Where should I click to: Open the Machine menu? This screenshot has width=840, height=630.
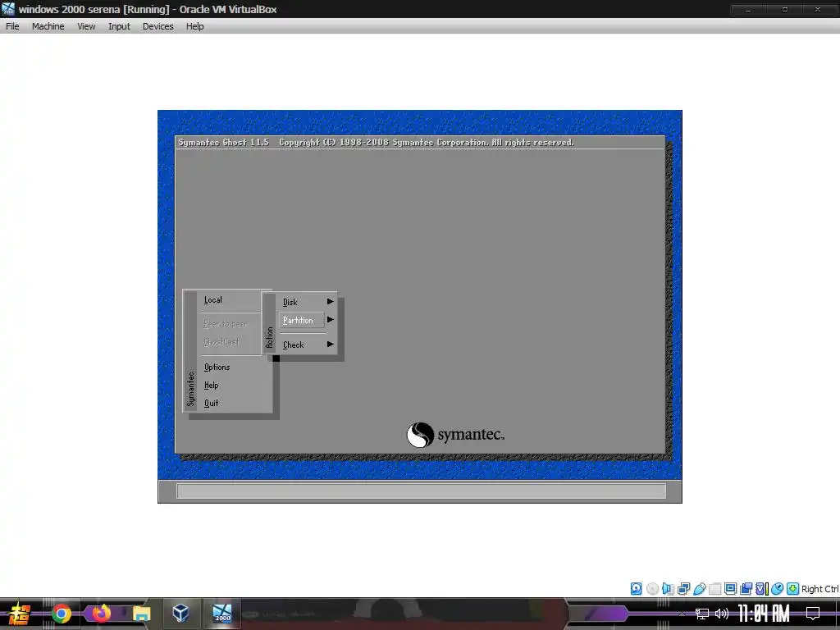(x=48, y=26)
